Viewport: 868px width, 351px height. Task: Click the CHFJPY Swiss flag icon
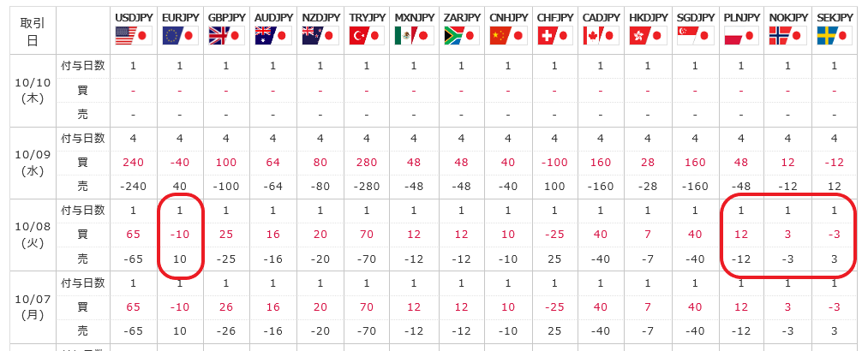click(555, 36)
